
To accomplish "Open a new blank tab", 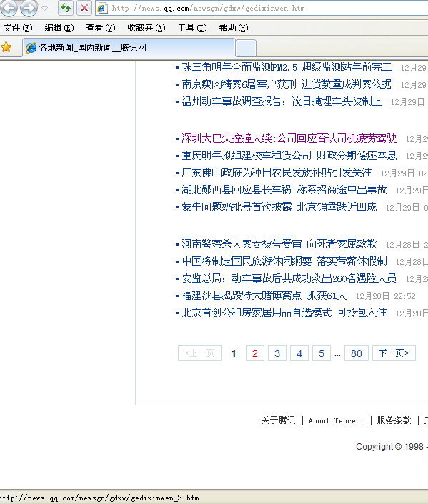I will [246, 49].
